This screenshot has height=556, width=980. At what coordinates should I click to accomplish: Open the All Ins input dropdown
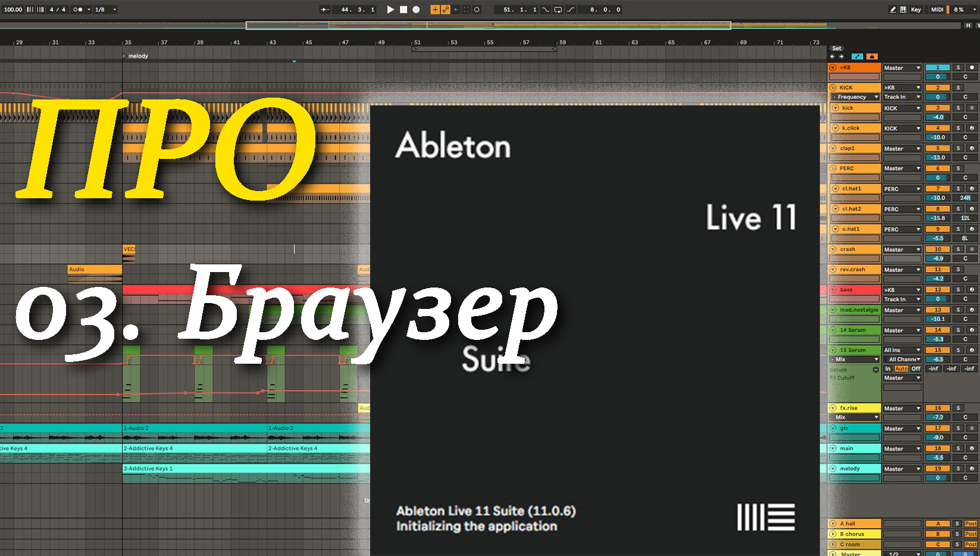[902, 351]
